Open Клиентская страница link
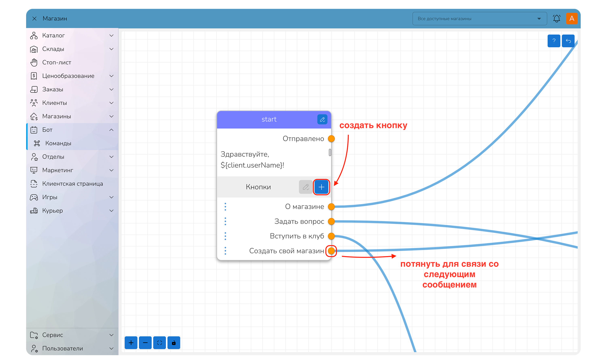607x364 pixels. (72, 184)
